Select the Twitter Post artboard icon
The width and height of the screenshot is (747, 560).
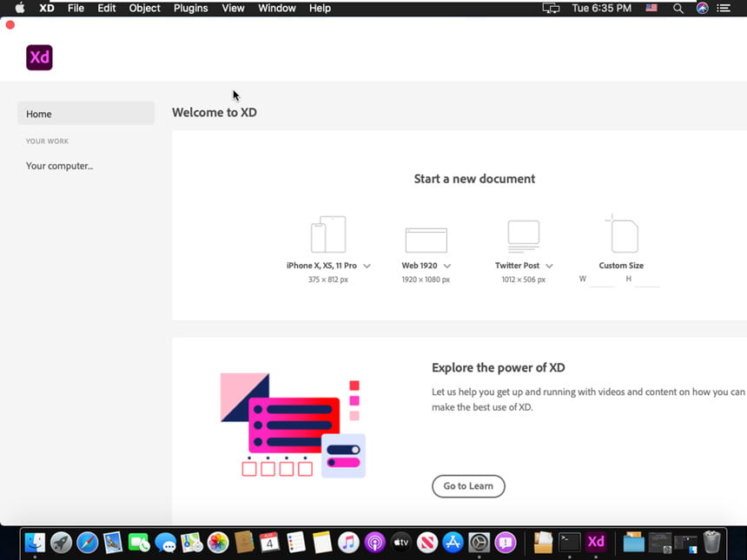click(523, 236)
